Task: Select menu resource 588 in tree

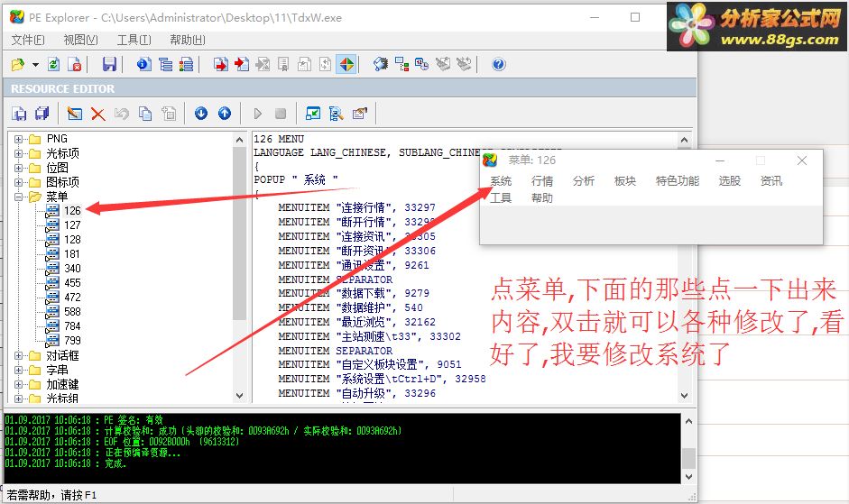Action: click(x=72, y=312)
